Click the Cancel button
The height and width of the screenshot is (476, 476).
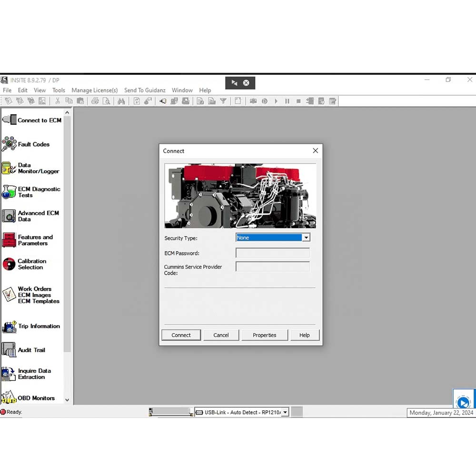point(221,335)
